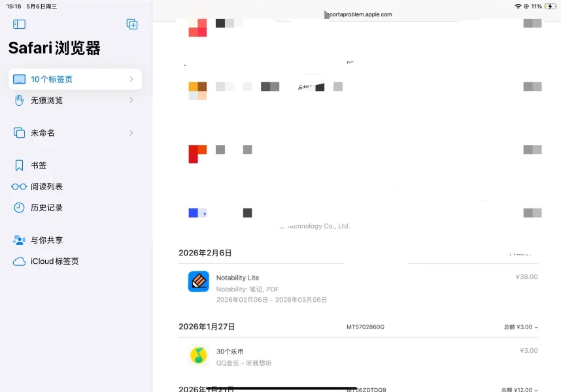This screenshot has height=392, width=561.
Task: Open the 30个乐币 purchase item
Action: [358, 357]
